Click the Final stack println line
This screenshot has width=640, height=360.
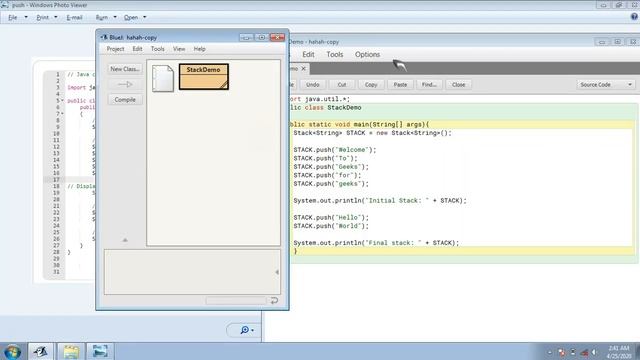(376, 243)
